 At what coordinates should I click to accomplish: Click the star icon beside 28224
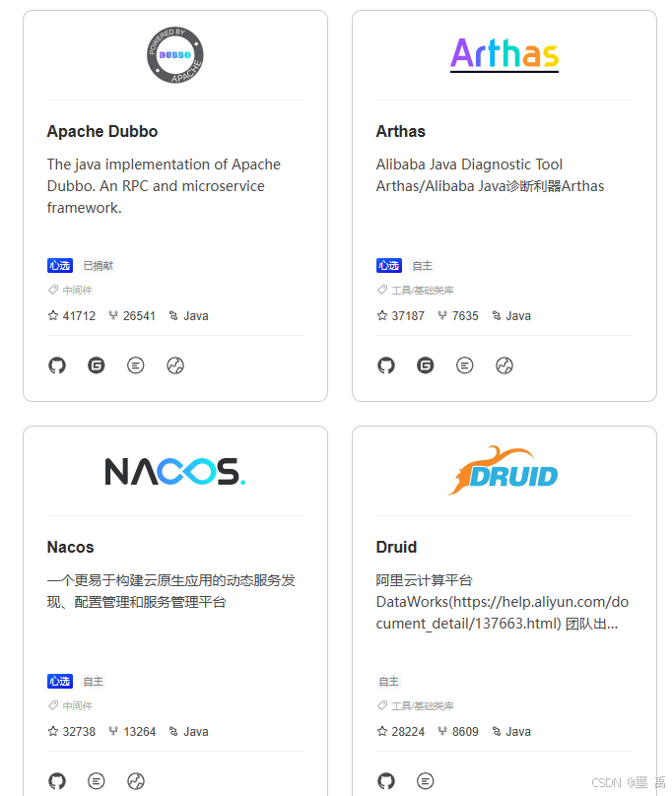point(382,731)
